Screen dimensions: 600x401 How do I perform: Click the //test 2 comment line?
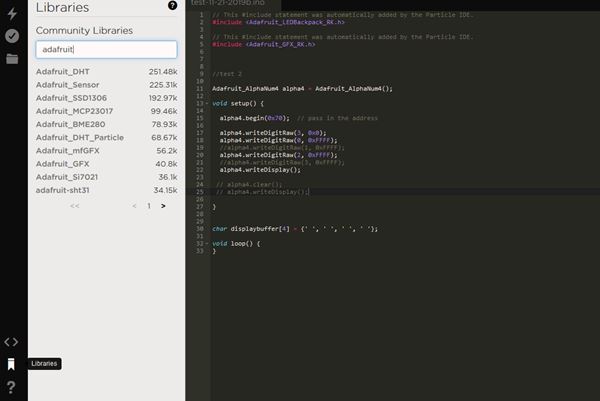coord(227,74)
